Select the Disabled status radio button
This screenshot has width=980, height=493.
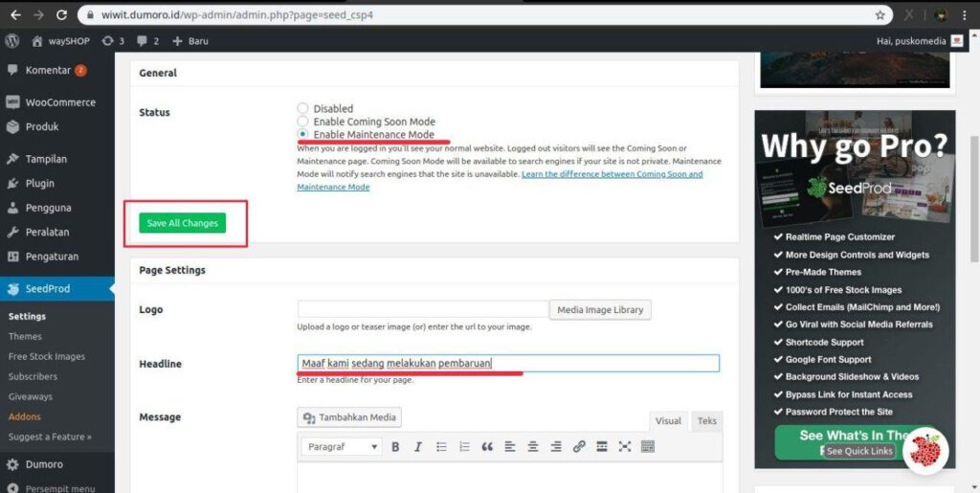(x=302, y=108)
